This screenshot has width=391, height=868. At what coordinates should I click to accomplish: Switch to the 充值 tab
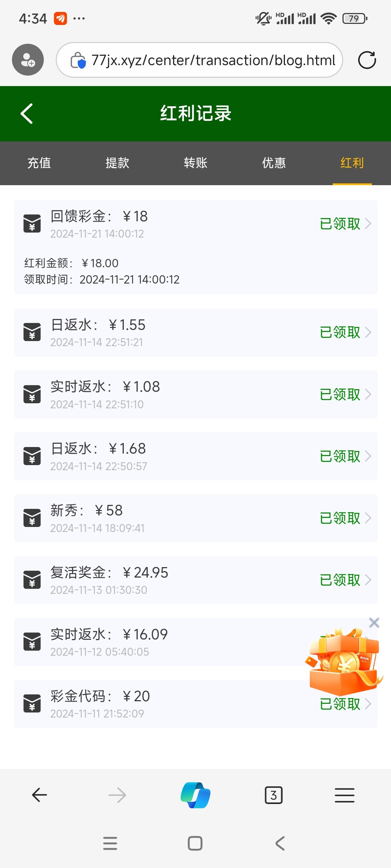click(39, 163)
